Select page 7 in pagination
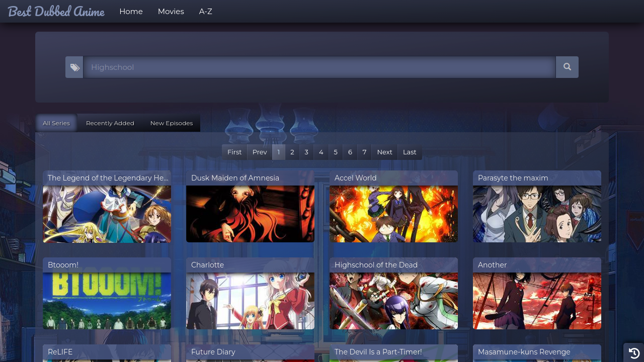Viewport: 644px width, 362px height. (365, 152)
